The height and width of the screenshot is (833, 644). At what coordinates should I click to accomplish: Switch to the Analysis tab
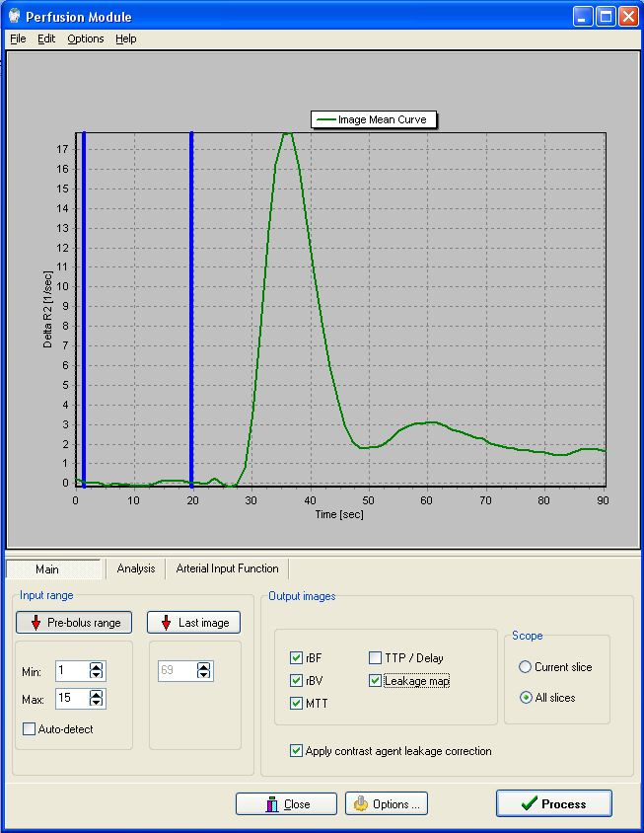tap(136, 568)
